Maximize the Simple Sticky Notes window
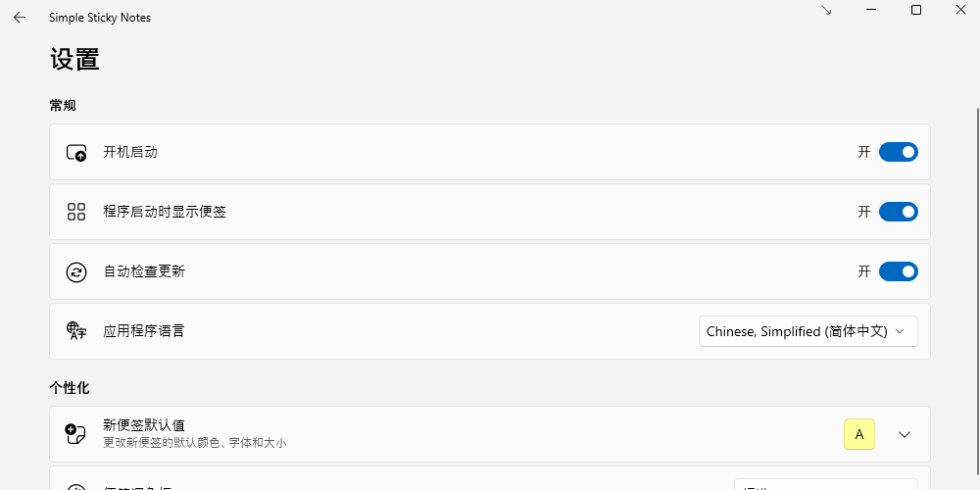The height and width of the screenshot is (490, 980). pyautogui.click(x=916, y=10)
